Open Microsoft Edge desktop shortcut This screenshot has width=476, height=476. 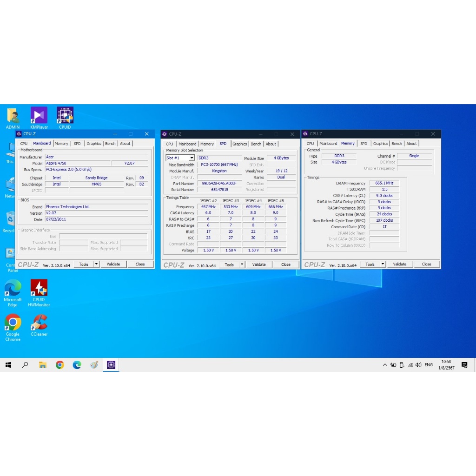pos(13,288)
